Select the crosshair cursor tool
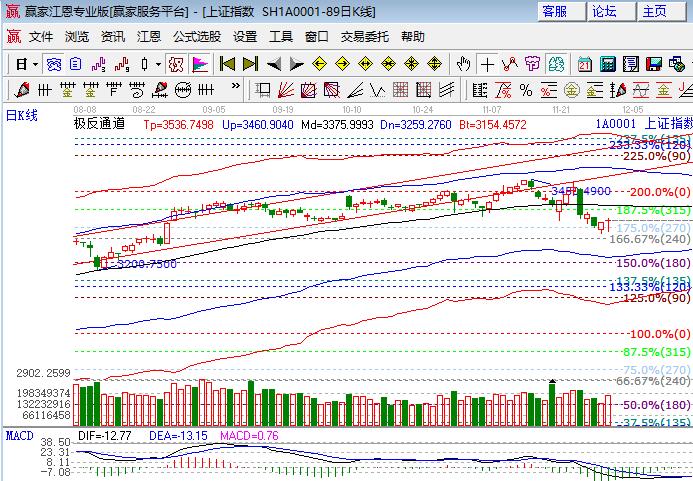 pyautogui.click(x=487, y=64)
